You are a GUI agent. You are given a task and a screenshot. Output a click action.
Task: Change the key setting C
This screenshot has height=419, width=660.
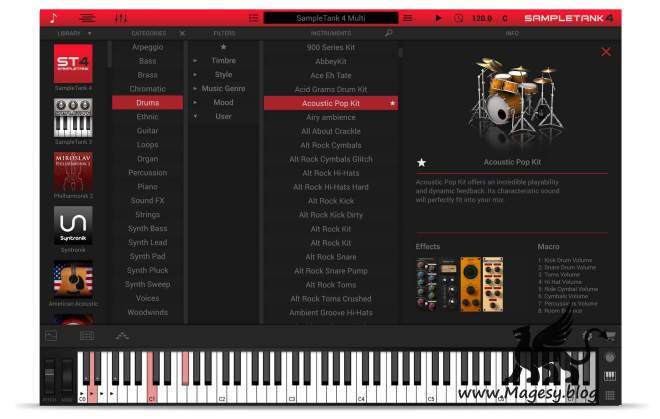pos(504,18)
